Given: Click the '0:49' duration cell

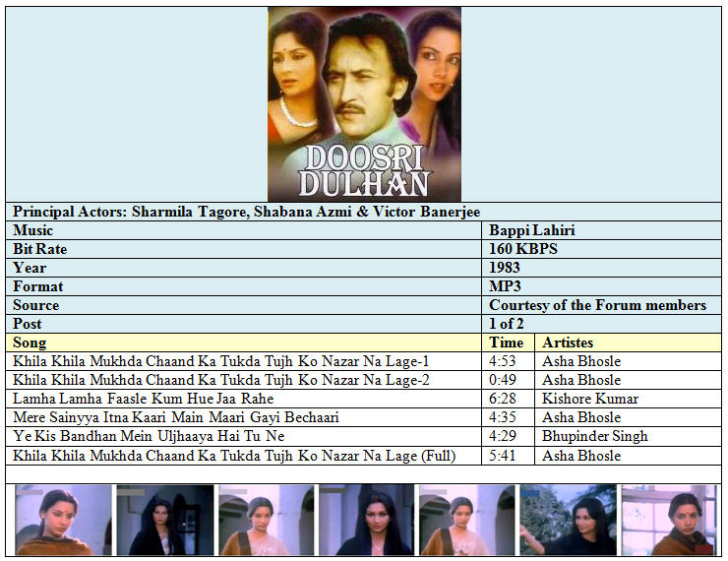Looking at the screenshot, I should point(509,380).
